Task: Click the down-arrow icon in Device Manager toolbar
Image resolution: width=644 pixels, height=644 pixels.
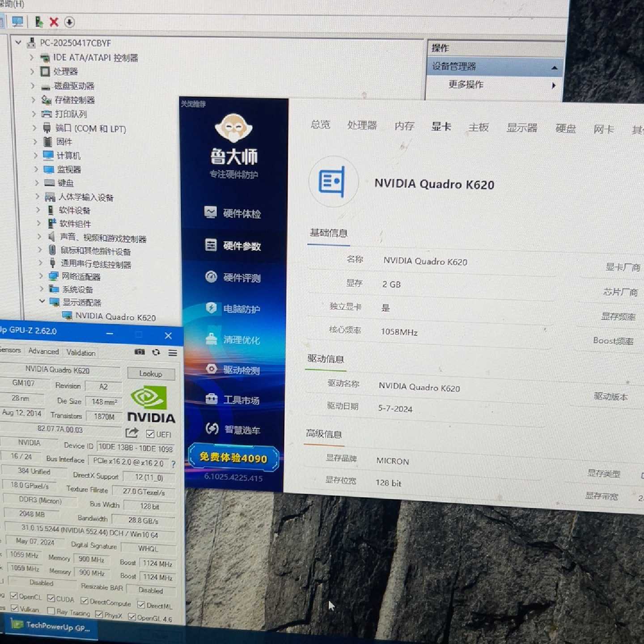Action: [x=69, y=22]
